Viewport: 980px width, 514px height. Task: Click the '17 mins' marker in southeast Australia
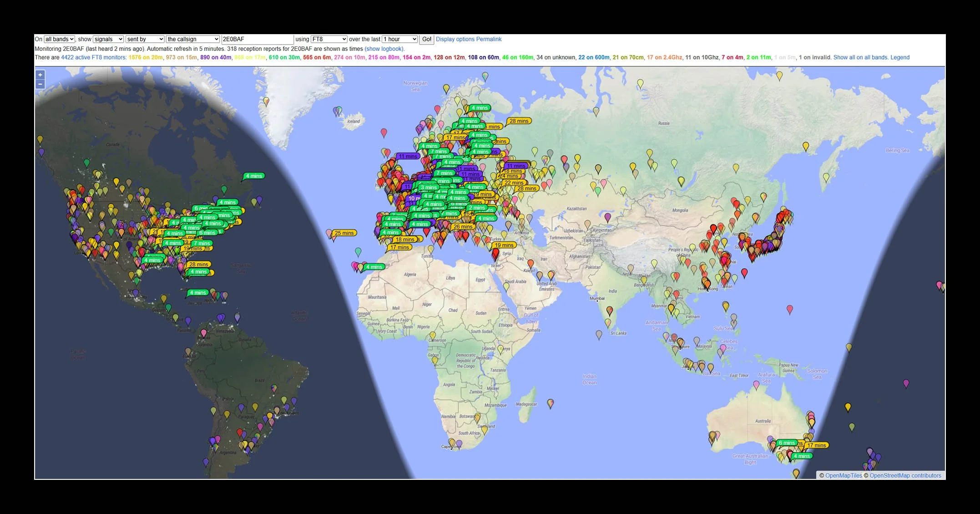click(816, 445)
